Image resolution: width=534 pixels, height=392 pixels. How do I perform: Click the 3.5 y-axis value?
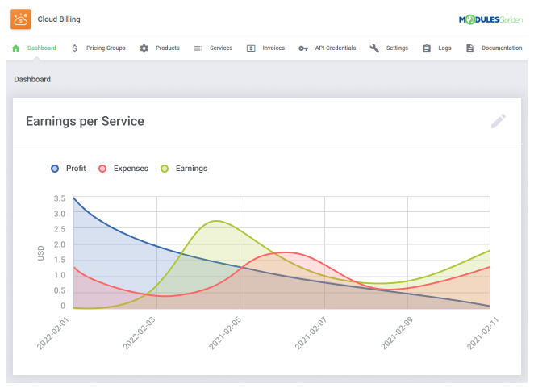point(59,198)
